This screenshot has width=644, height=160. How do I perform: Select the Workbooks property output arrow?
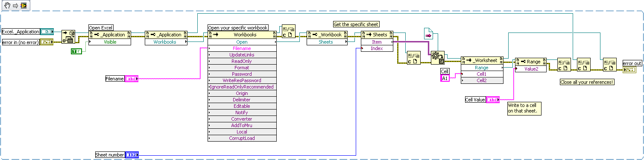coord(186,42)
